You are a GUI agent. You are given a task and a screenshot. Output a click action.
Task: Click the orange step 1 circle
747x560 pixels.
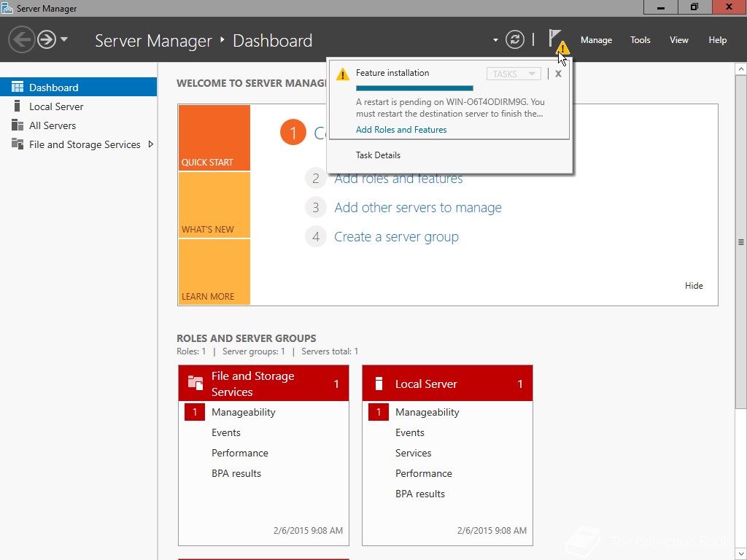(x=293, y=133)
